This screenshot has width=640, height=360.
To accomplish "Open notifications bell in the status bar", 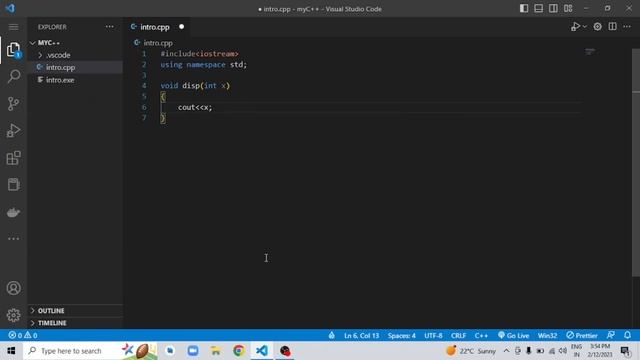I will pos(627,336).
